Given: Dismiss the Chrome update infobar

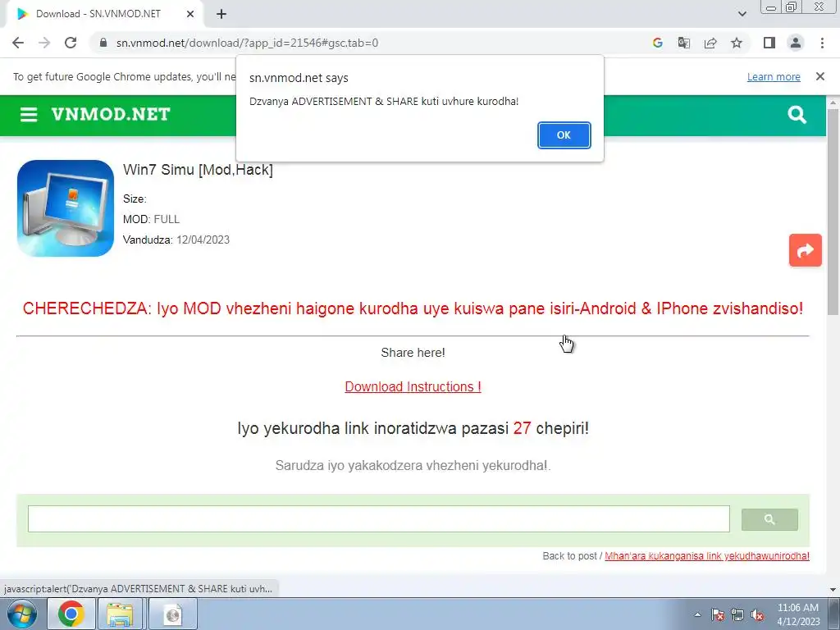Looking at the screenshot, I should [x=819, y=76].
